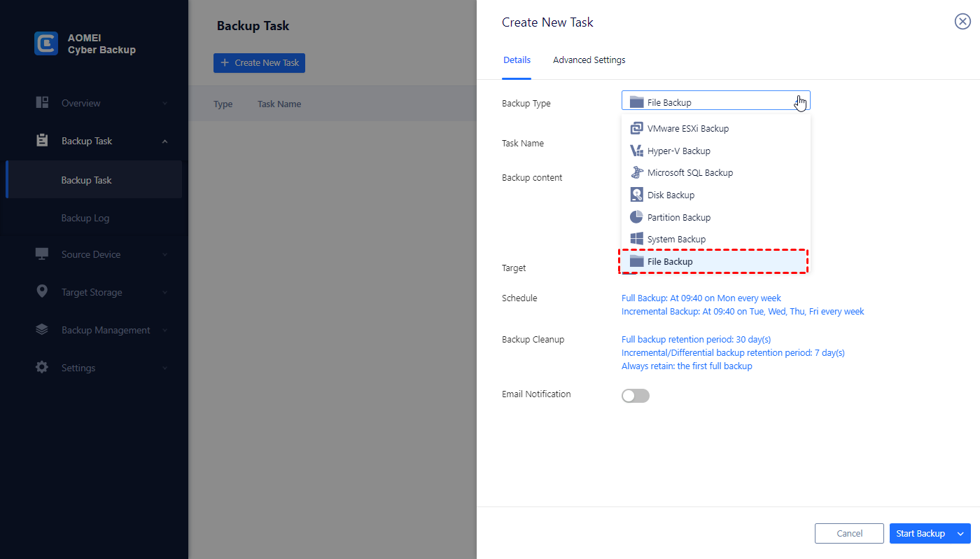The image size is (980, 559).
Task: Click the Task Name column header
Action: pyautogui.click(x=279, y=104)
